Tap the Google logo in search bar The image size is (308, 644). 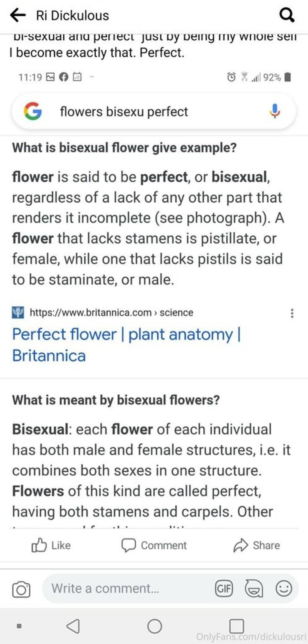(33, 111)
